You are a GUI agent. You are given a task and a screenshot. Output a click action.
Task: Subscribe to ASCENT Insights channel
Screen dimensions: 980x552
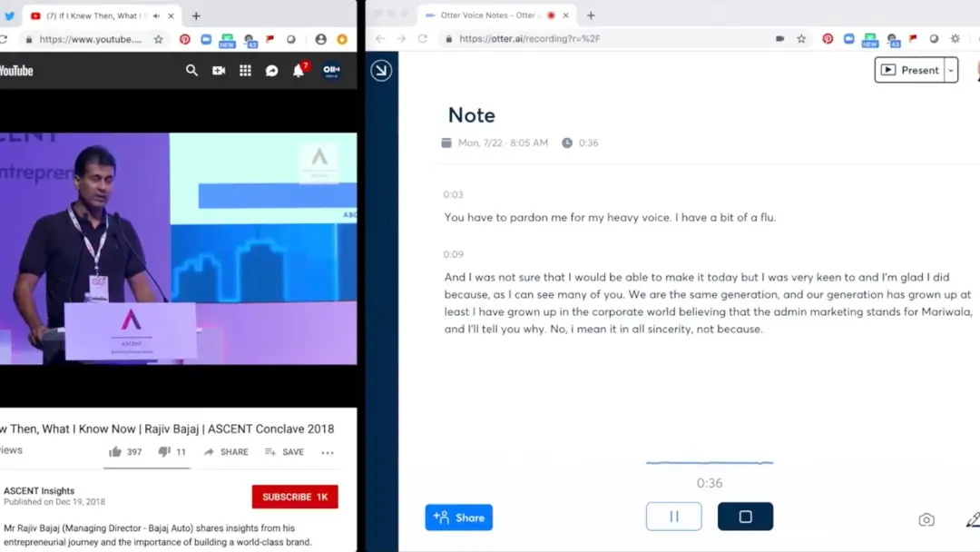[295, 497]
